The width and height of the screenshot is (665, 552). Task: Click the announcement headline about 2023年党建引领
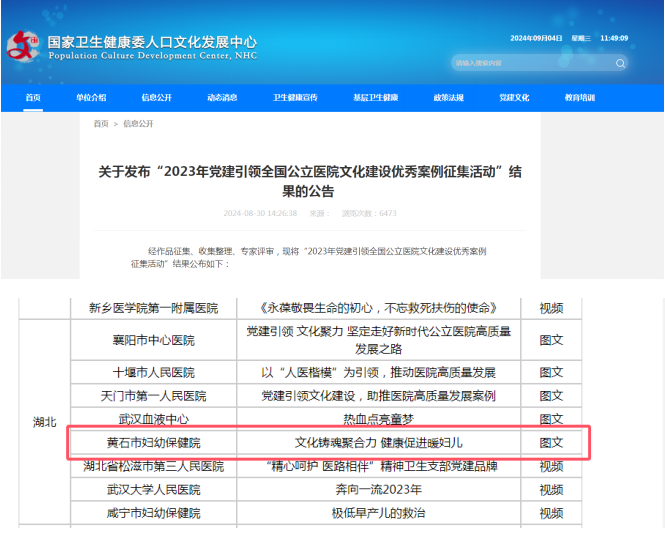(310, 181)
